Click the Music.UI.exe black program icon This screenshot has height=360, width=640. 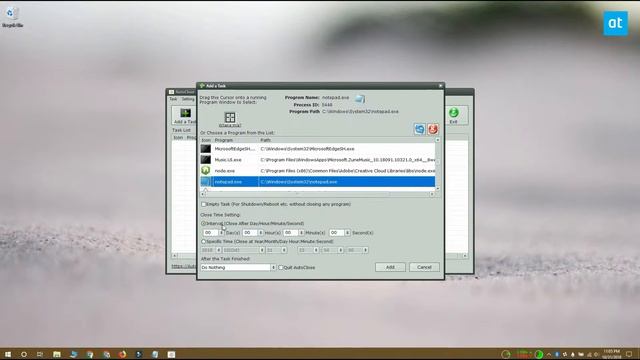[x=206, y=160]
